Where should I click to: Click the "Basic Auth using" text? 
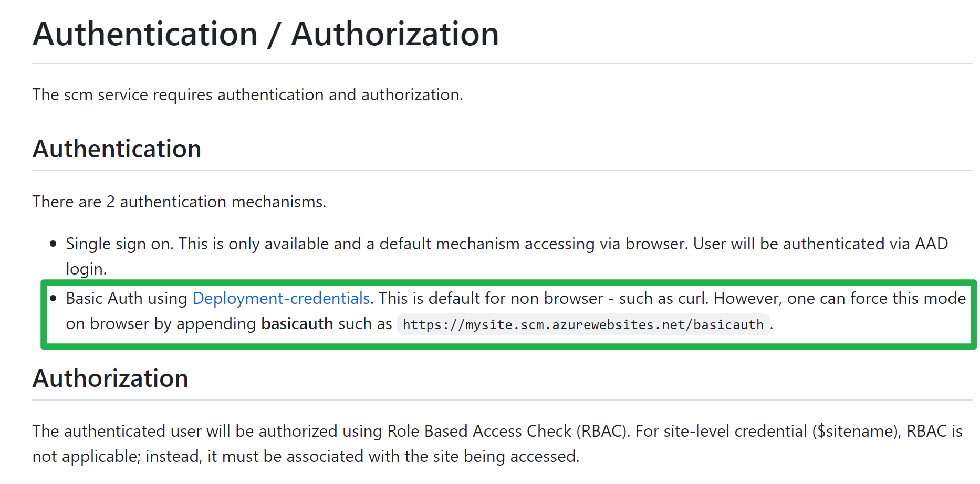click(126, 299)
